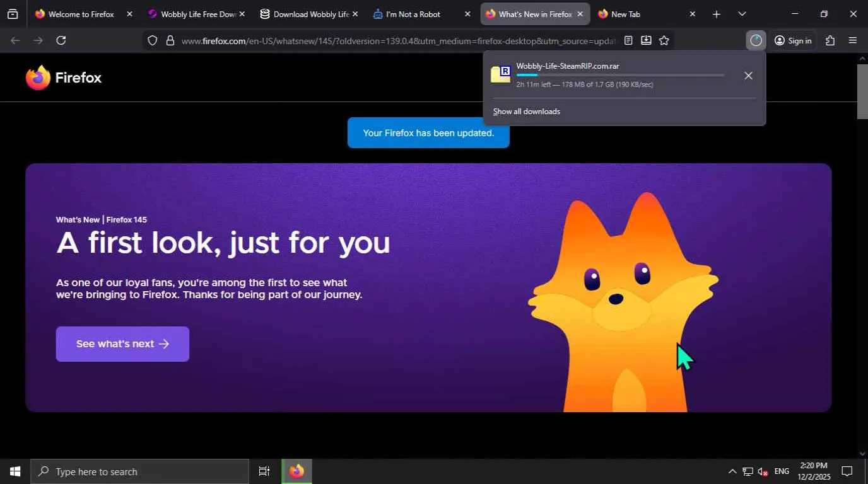Open the Firefox application hamburger menu
This screenshot has width=868, height=484.
(853, 40)
